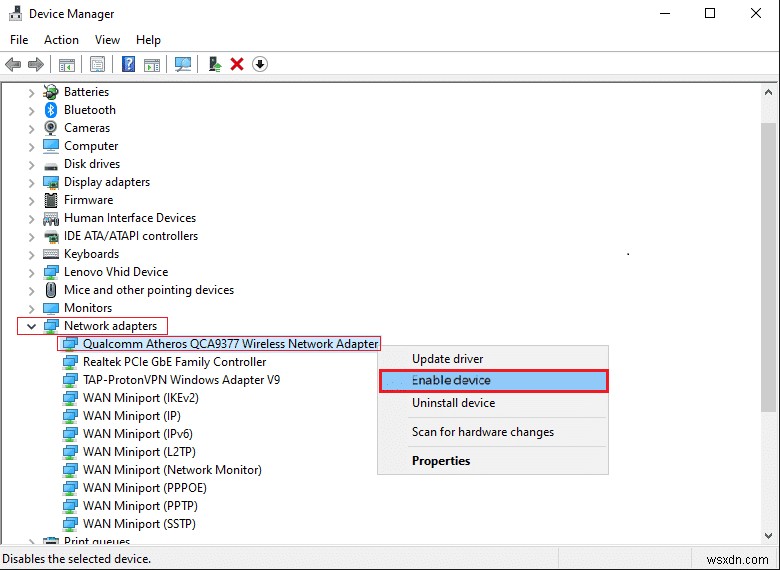The image size is (780, 570).
Task: Expand the Lenovo Vhid Device chevron
Action: [31, 272]
